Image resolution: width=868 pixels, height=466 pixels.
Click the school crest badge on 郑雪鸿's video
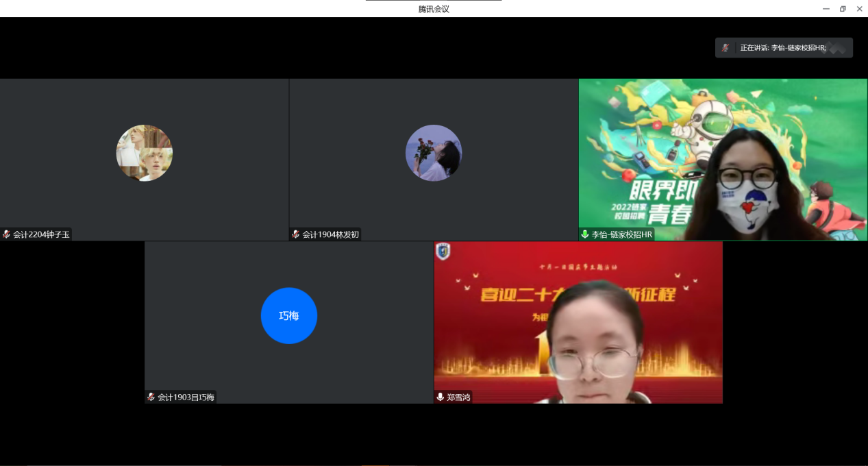[443, 252]
